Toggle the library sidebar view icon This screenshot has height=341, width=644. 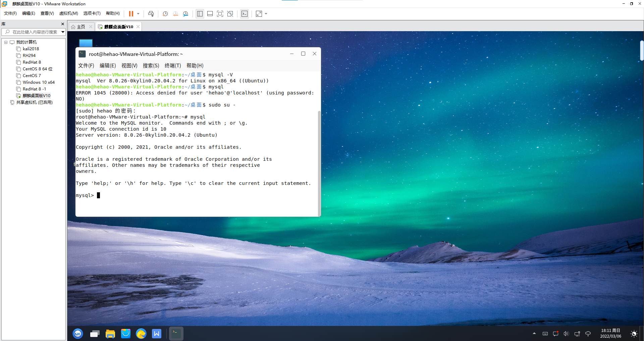200,14
